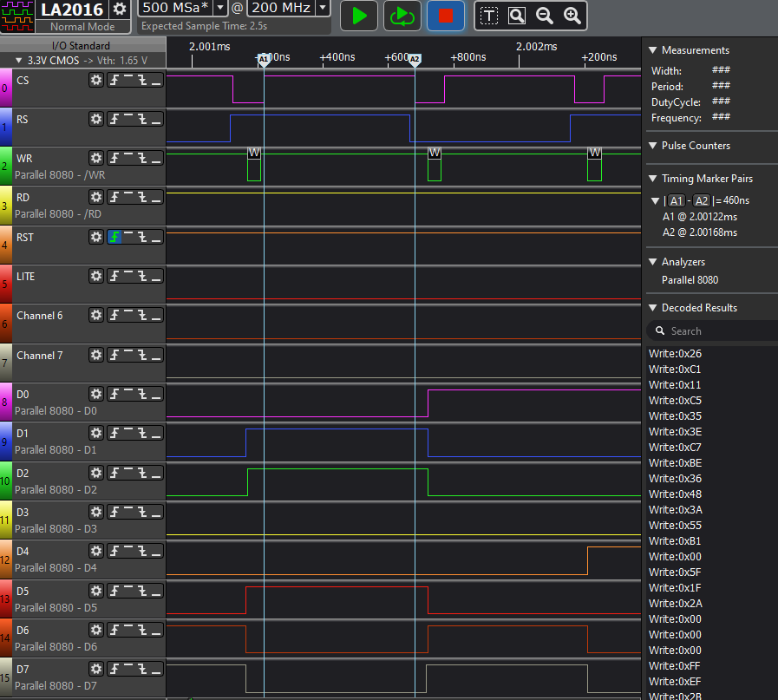
Task: Open the D6 channel settings gear
Action: [x=95, y=630]
